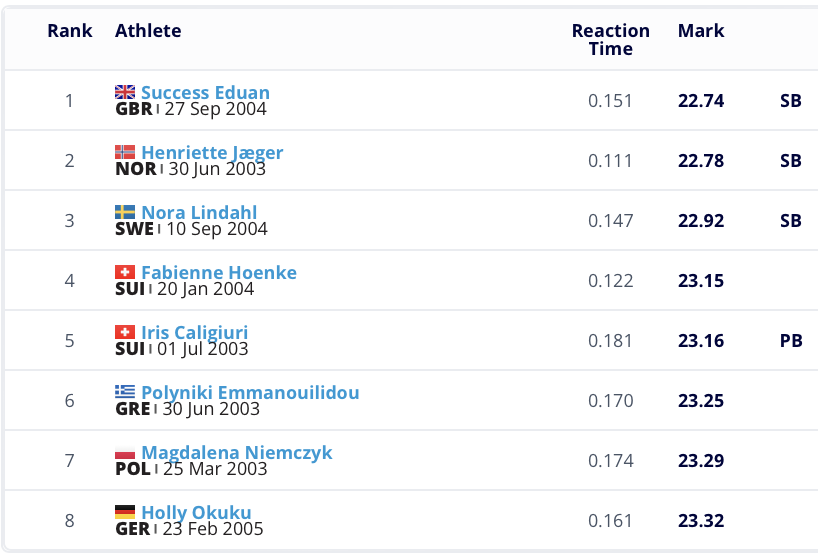
Task: Go to Nora Lindahl's athlete page
Action: coord(199,213)
